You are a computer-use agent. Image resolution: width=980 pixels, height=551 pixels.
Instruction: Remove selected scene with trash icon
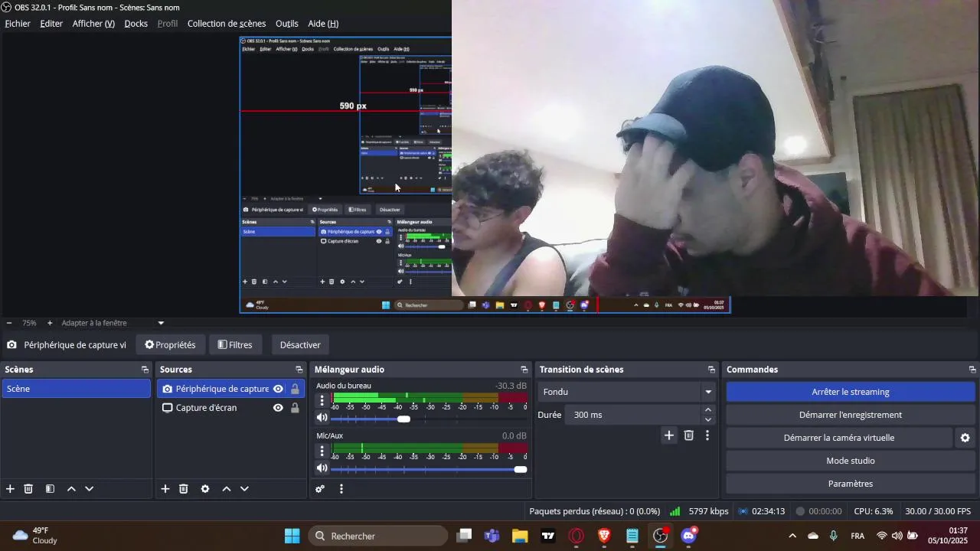(x=28, y=489)
